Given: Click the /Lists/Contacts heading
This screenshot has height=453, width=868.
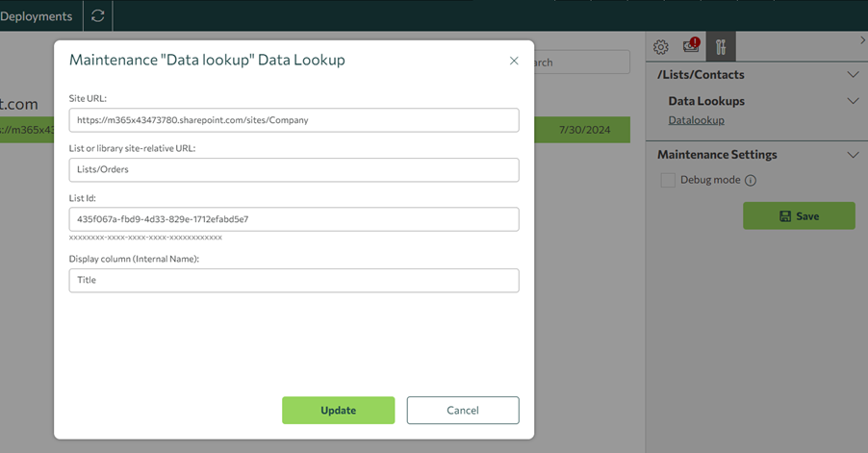Looking at the screenshot, I should pyautogui.click(x=701, y=75).
